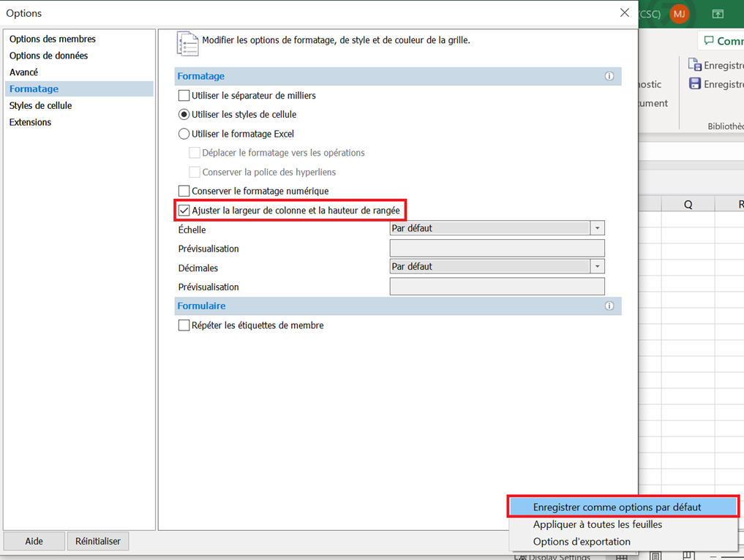Click the info icon in Formatage header
This screenshot has height=560, width=744.
[x=609, y=76]
